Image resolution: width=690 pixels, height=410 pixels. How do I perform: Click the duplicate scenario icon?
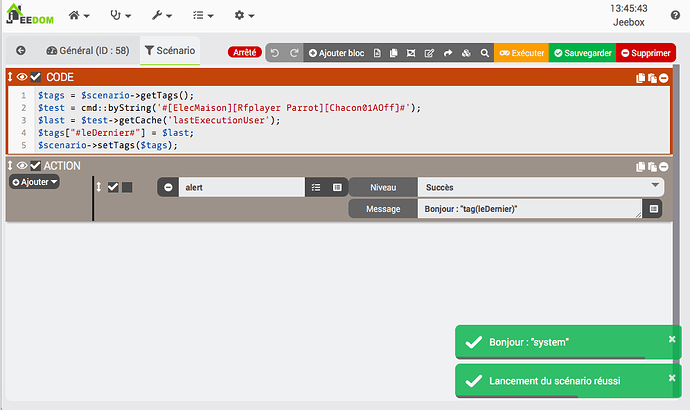pos(394,53)
